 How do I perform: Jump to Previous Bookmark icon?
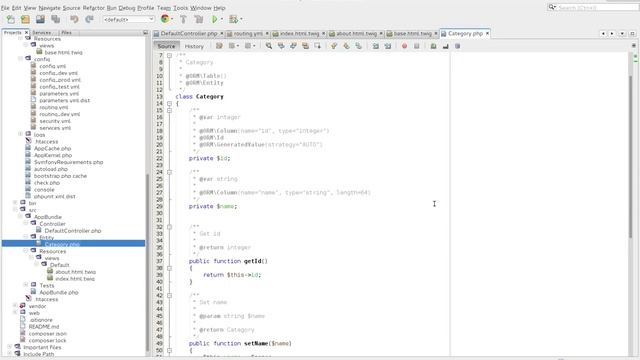coord(334,46)
